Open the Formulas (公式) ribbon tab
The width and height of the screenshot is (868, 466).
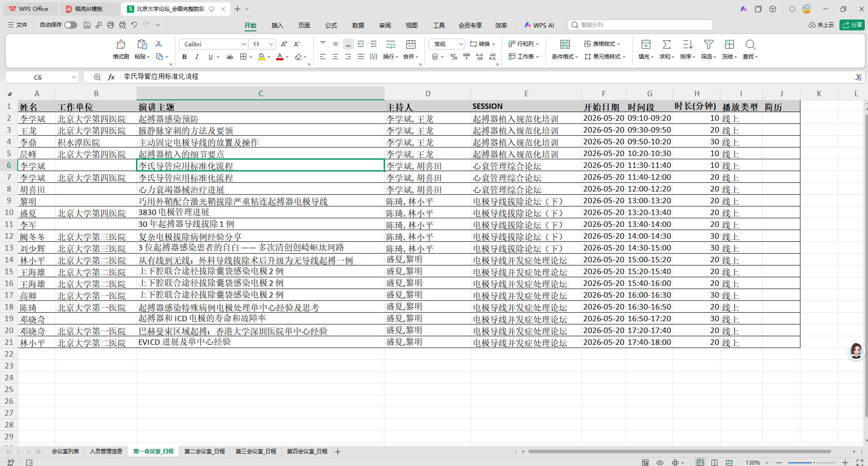331,25
